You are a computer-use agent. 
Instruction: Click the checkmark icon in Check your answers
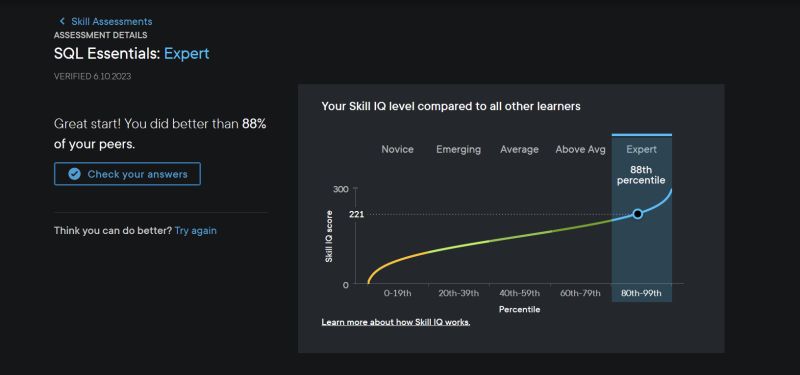pos(74,174)
